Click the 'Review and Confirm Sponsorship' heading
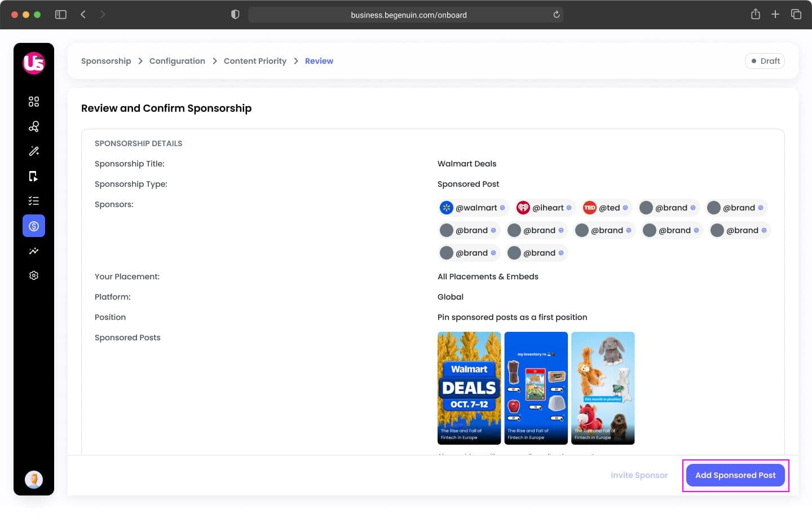This screenshot has width=812, height=522. click(166, 108)
